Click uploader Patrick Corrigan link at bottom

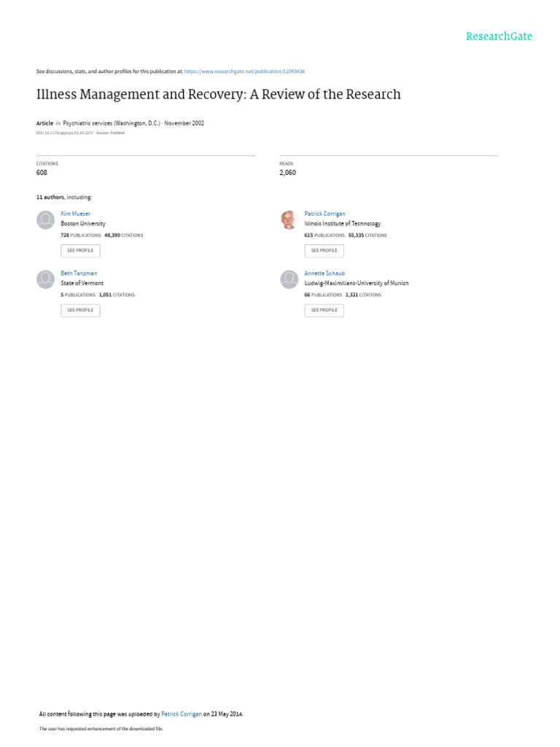click(182, 713)
